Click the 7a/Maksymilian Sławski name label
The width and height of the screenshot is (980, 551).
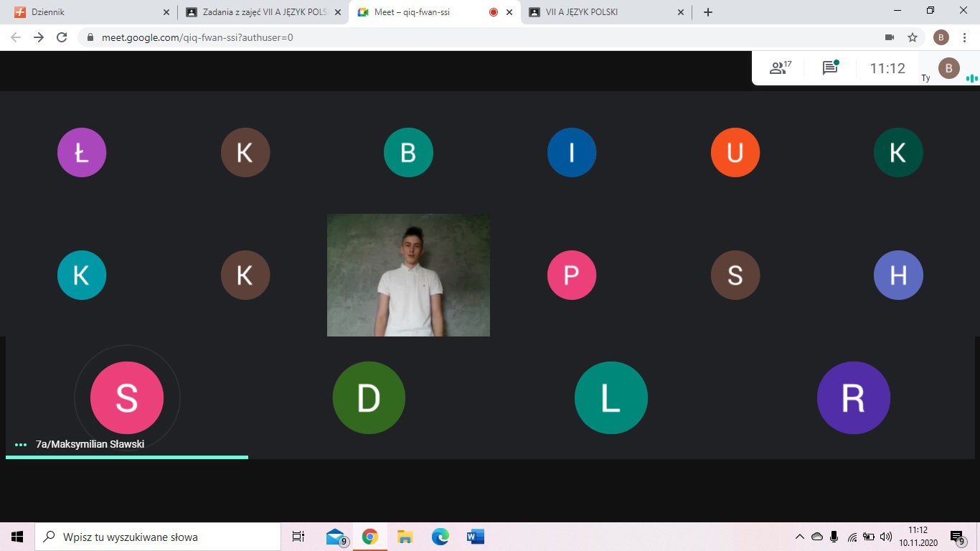click(90, 444)
